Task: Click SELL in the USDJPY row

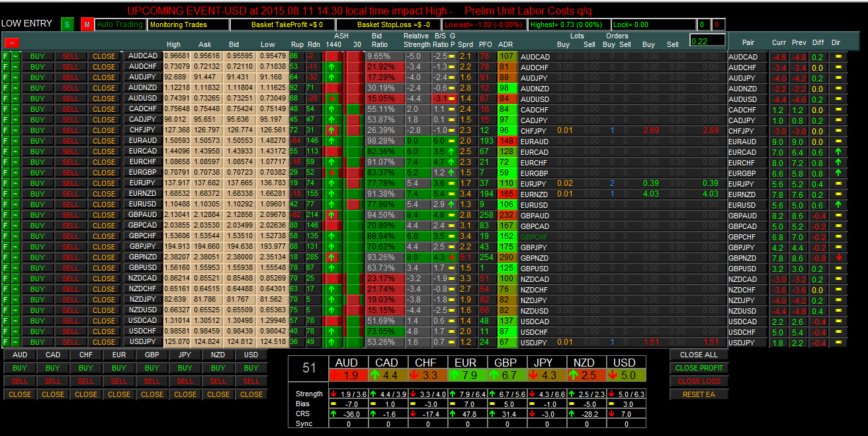Action: click(x=71, y=342)
